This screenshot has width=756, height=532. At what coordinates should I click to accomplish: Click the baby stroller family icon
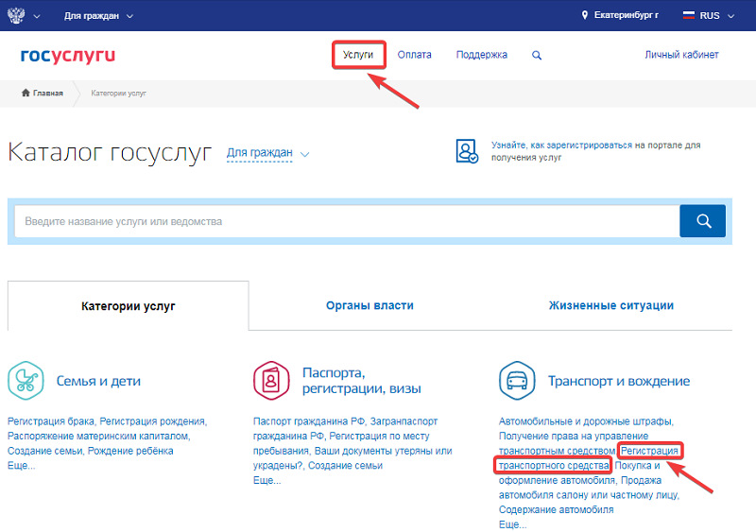tap(26, 381)
